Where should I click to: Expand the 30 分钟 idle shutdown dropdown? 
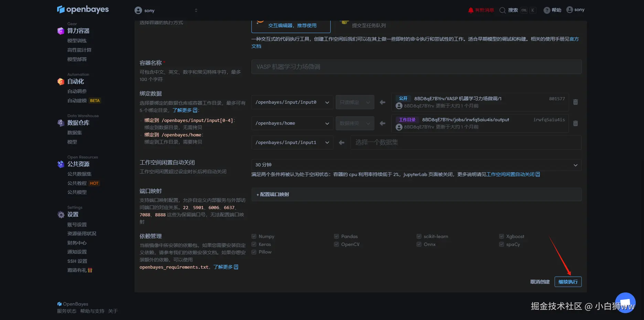(x=416, y=165)
